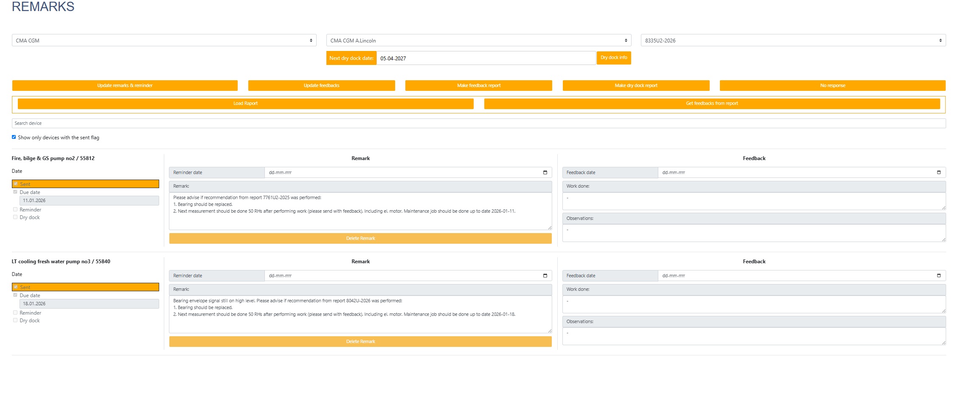Grab resize handle of LT cooling remark textarea
The image size is (980, 394).
coord(550,331)
